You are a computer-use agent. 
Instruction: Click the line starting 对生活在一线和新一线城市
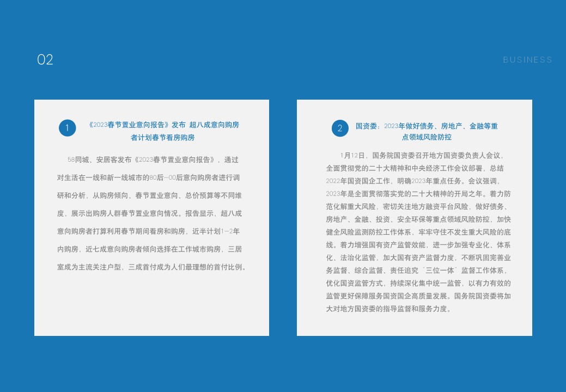click(x=149, y=177)
